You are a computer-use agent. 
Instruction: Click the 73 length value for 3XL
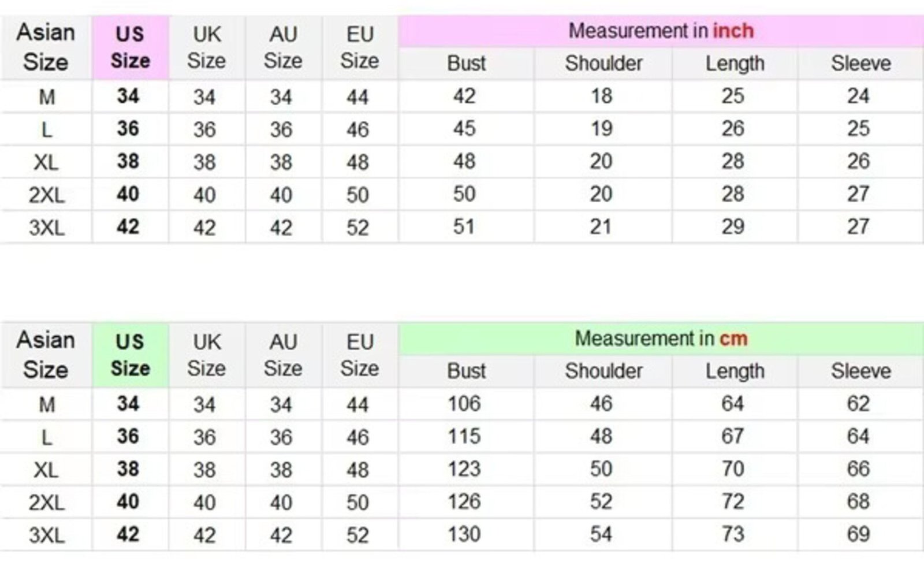[x=732, y=534]
